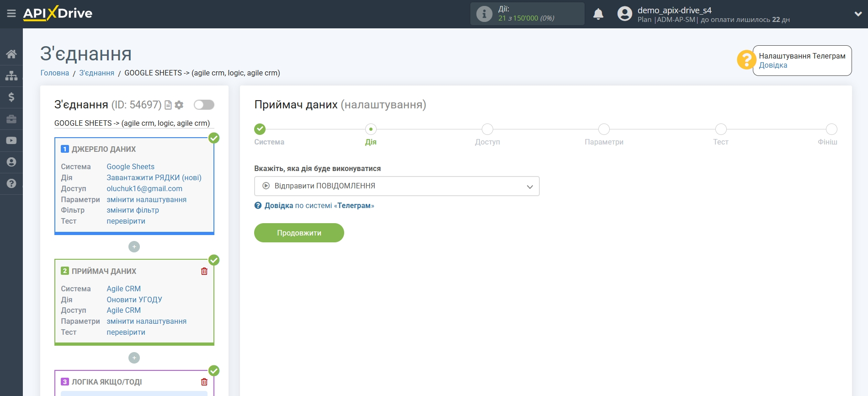Add a block after Приймач даних
Screen dimensions: 868x396
pyautogui.click(x=134, y=358)
